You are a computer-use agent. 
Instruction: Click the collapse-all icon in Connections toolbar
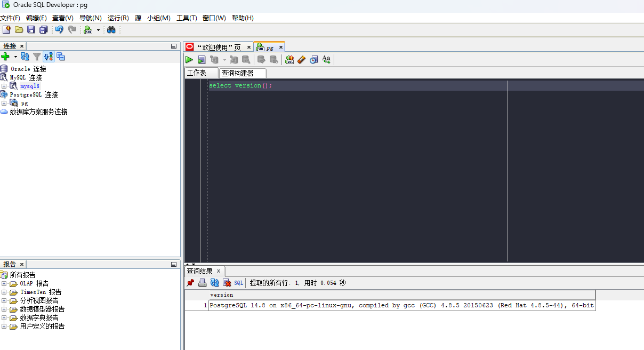[x=60, y=57]
